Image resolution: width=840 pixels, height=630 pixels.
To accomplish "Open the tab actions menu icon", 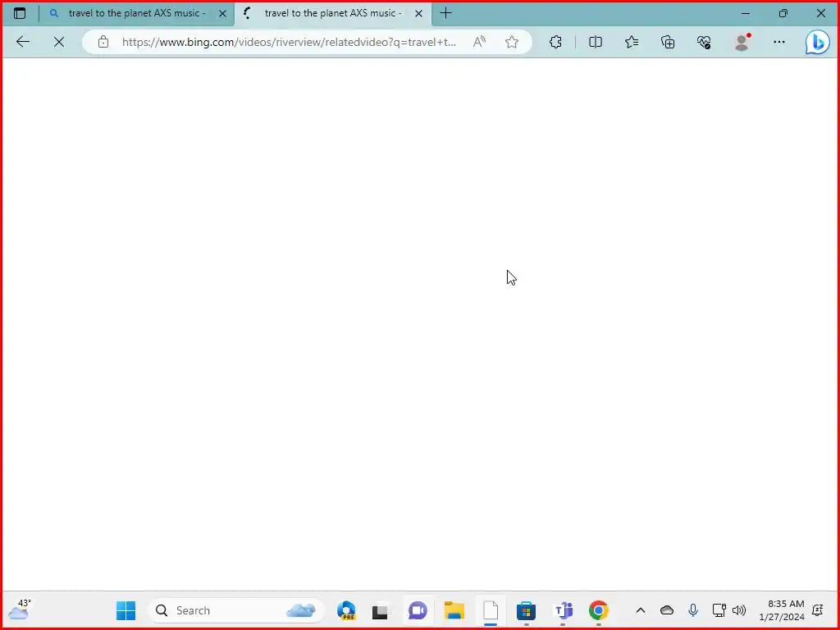I will tap(20, 13).
